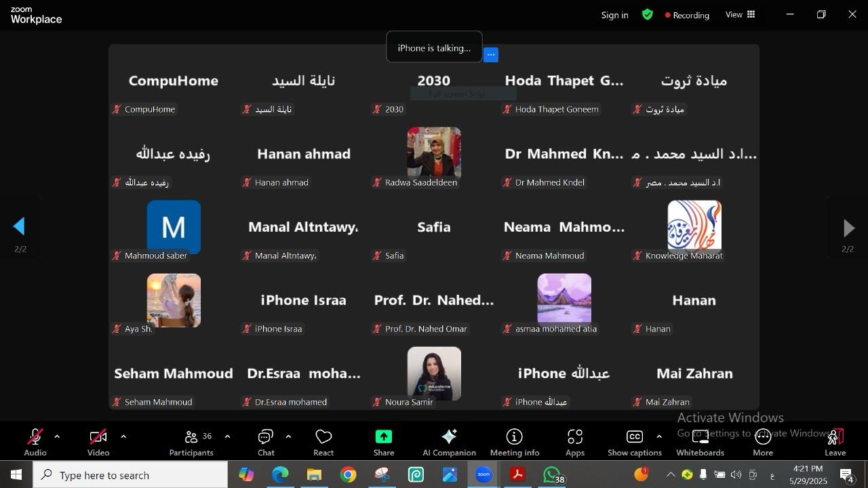Open the More menu
This screenshot has height=488, width=868.
(x=763, y=442)
